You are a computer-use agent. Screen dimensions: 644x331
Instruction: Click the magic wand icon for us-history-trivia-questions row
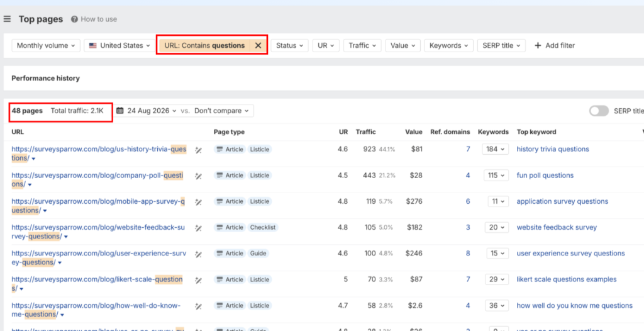point(198,150)
